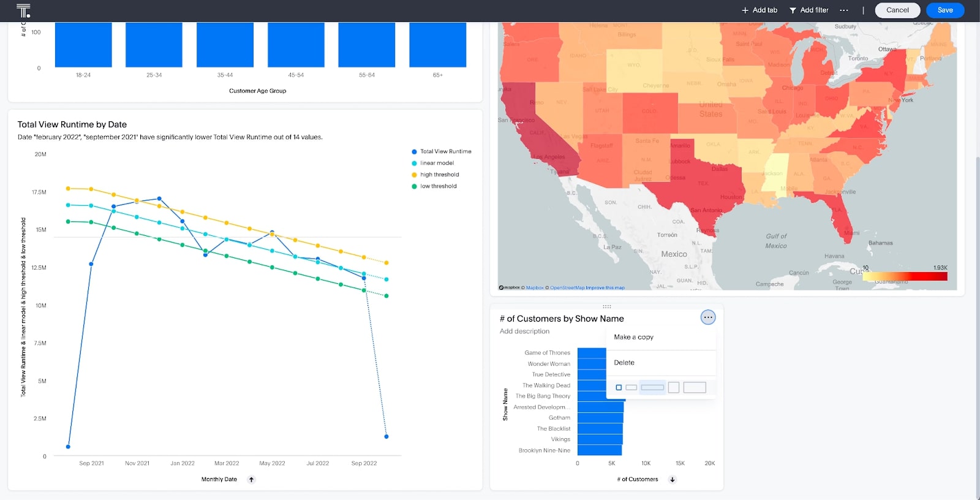Viewport: 980px width, 500px height.
Task: Click the Add filter button label
Action: pos(814,10)
